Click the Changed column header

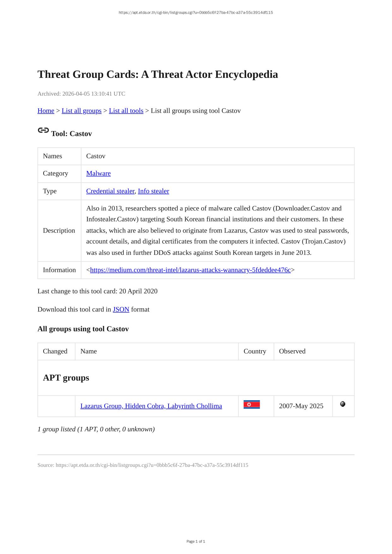[x=55, y=351]
